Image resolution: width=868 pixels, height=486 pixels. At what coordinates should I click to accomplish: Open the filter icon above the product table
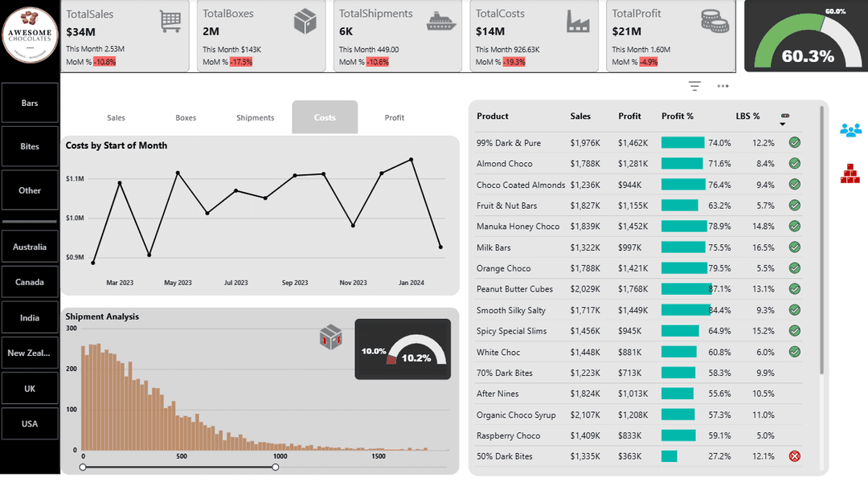click(x=693, y=86)
